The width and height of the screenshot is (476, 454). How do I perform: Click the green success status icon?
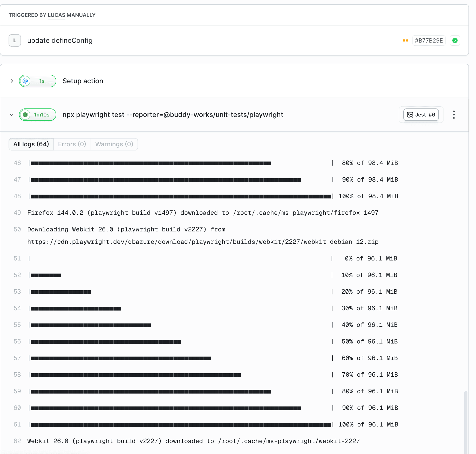click(455, 40)
